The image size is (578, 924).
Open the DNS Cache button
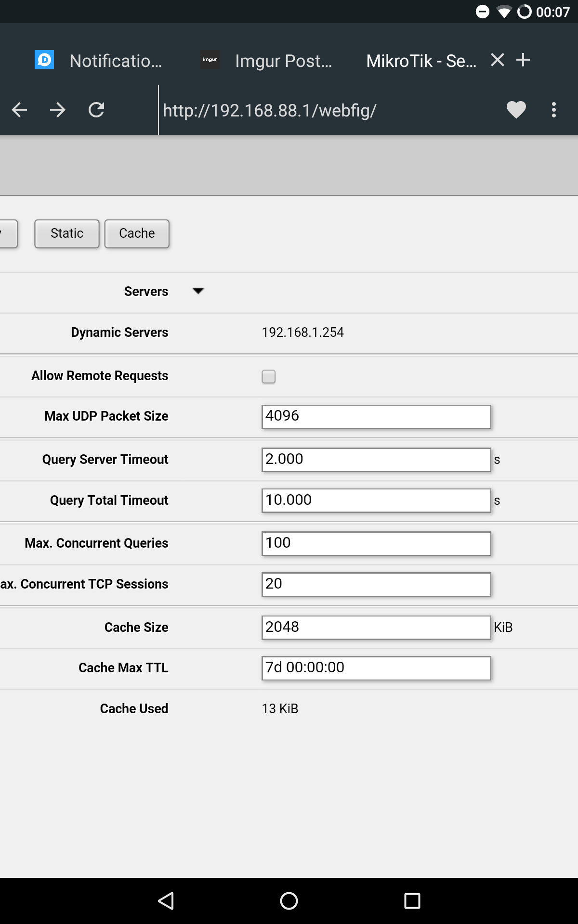[137, 234]
